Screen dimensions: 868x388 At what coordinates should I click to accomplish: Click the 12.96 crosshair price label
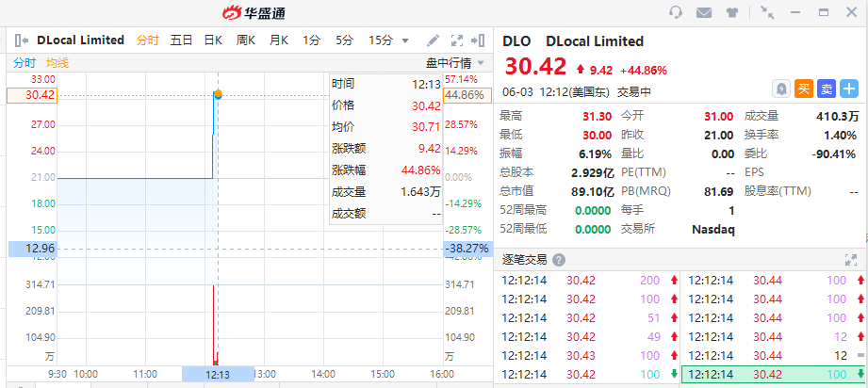31,249
